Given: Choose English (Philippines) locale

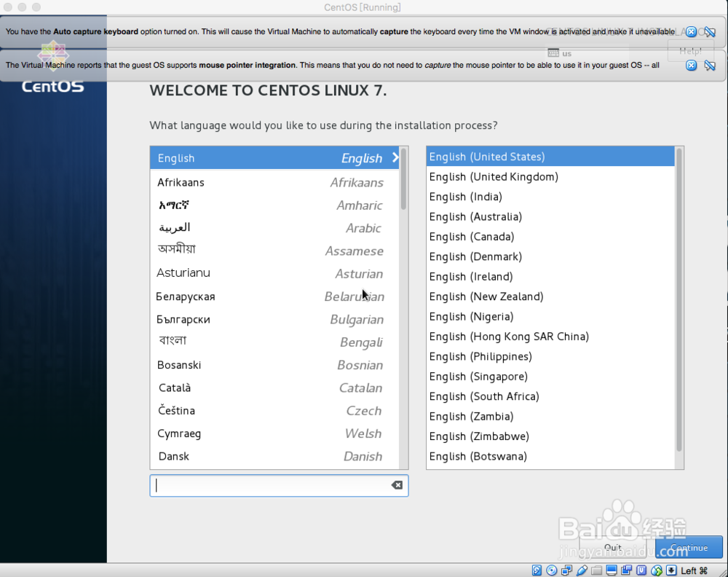Looking at the screenshot, I should click(550, 356).
